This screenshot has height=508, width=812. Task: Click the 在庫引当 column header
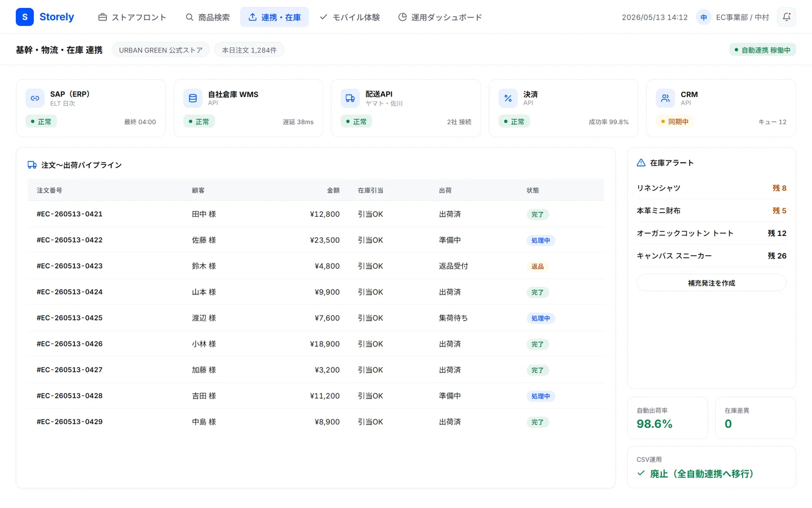(x=370, y=190)
